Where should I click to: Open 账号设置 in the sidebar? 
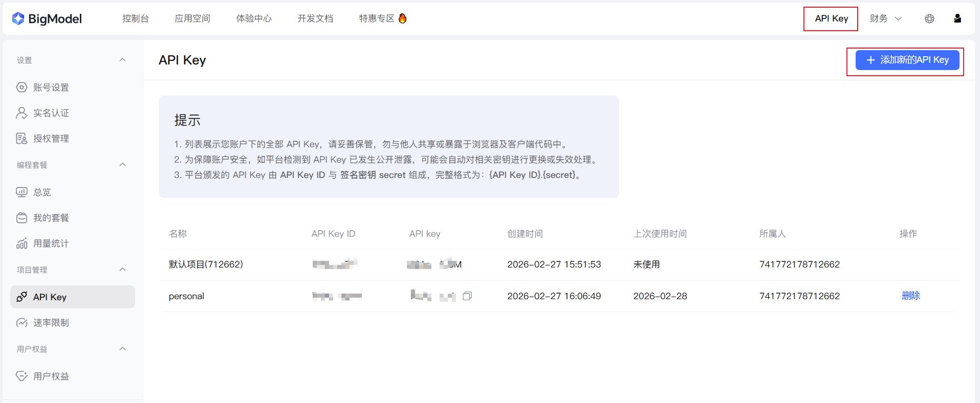click(51, 87)
